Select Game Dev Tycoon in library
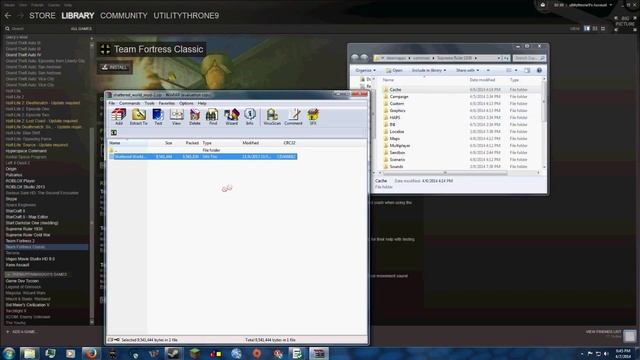The image size is (640, 360). 22,281
